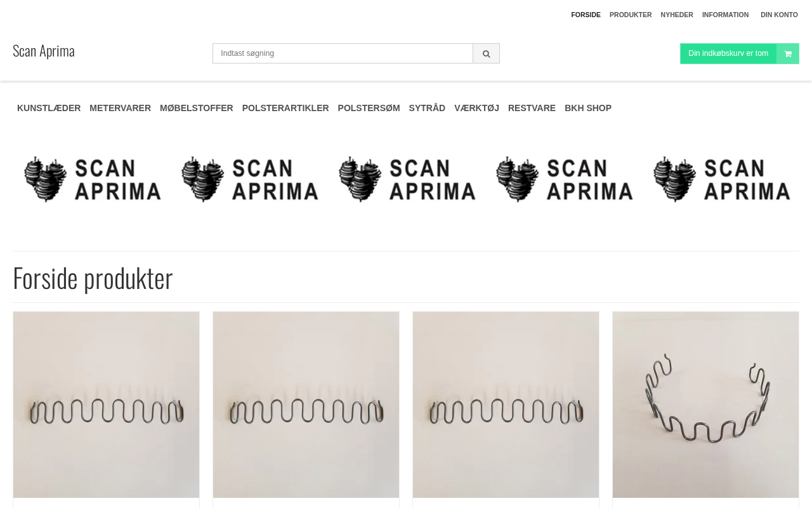Select the MØBELSTOFFER menu item

tap(197, 108)
